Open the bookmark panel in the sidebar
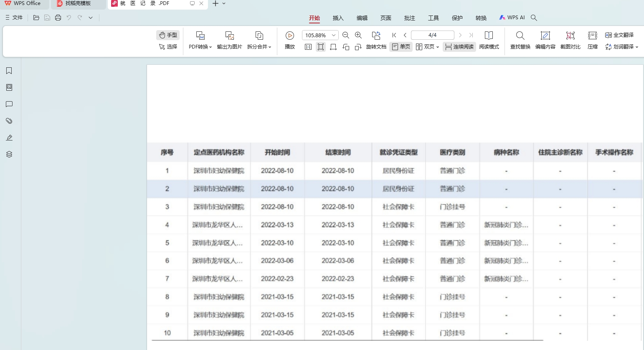Image resolution: width=644 pixels, height=350 pixels. tap(9, 71)
